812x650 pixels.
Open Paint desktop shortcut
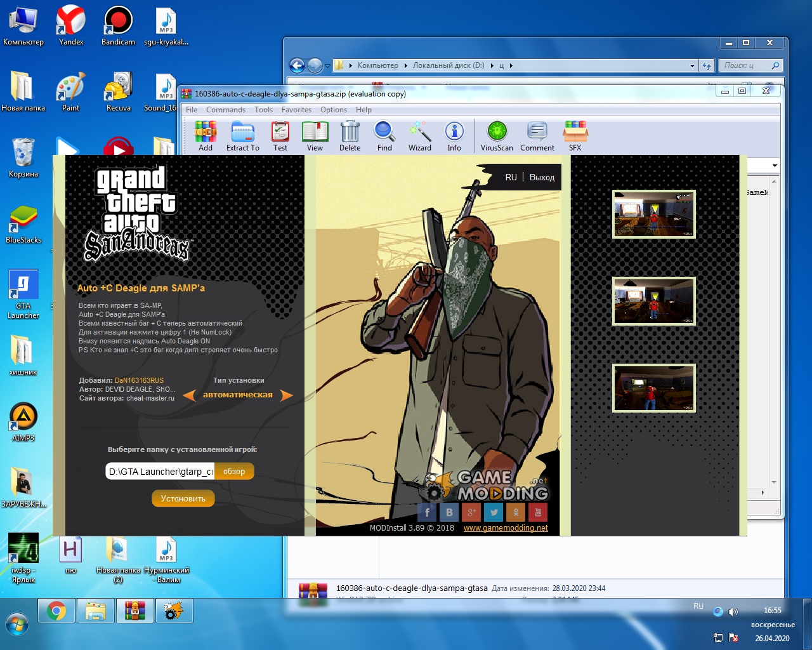coord(71,91)
